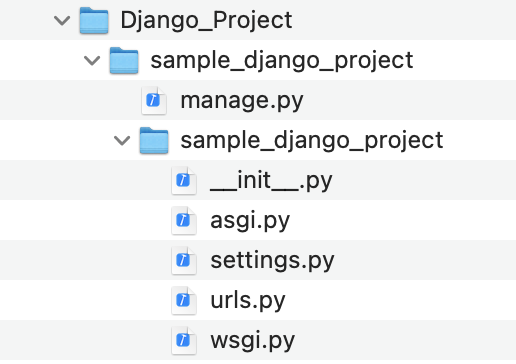The height and width of the screenshot is (364, 516).
Task: Click the Django_Project folder icon
Action: pos(94,20)
